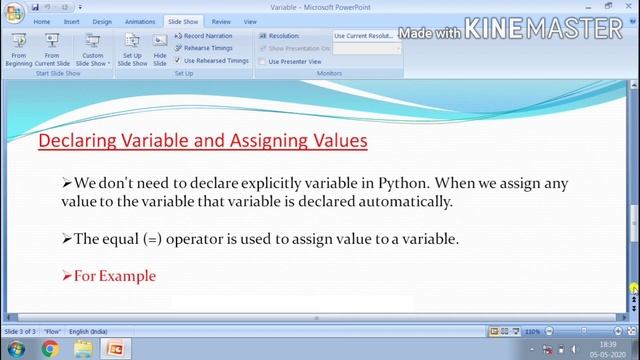Click the zoom slider handle
This screenshot has height=360, width=640.
point(584,331)
